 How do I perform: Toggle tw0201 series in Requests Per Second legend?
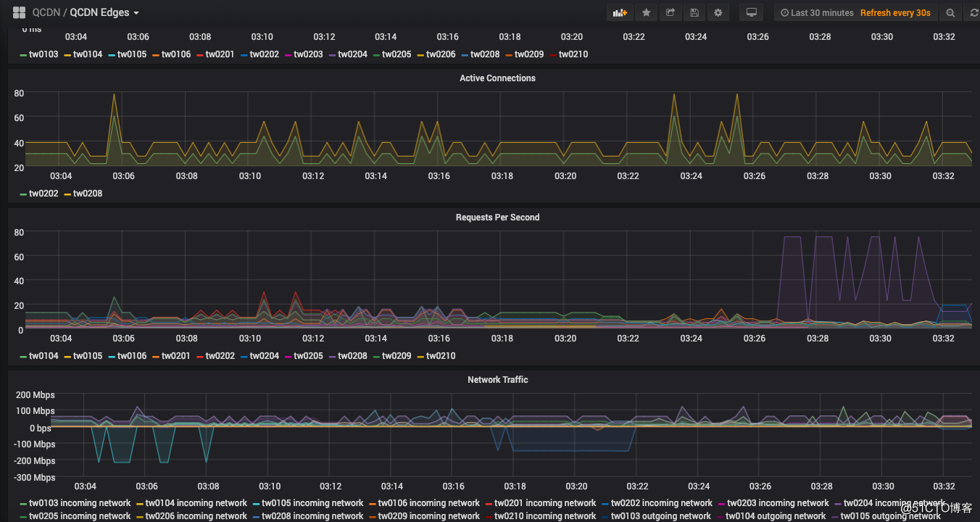pos(176,356)
